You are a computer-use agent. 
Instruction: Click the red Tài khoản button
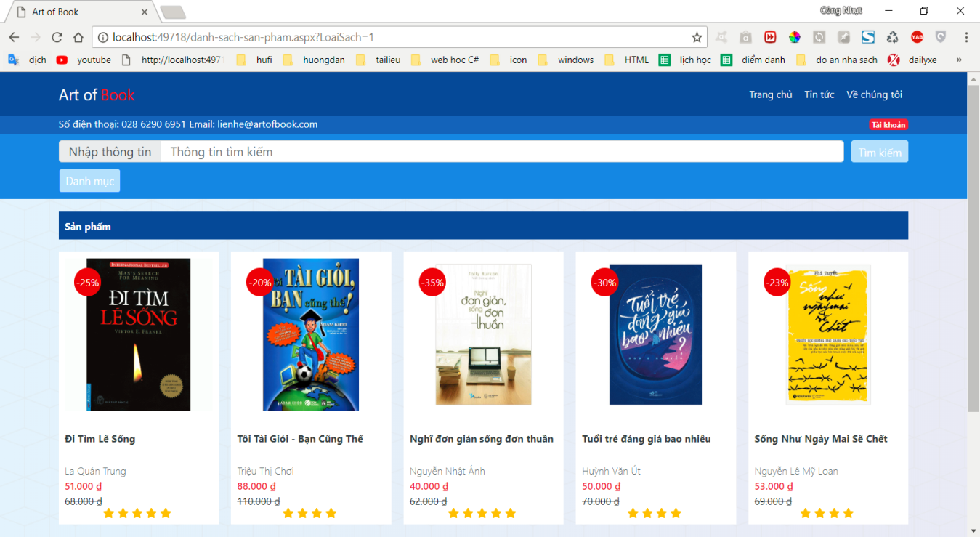(x=888, y=125)
